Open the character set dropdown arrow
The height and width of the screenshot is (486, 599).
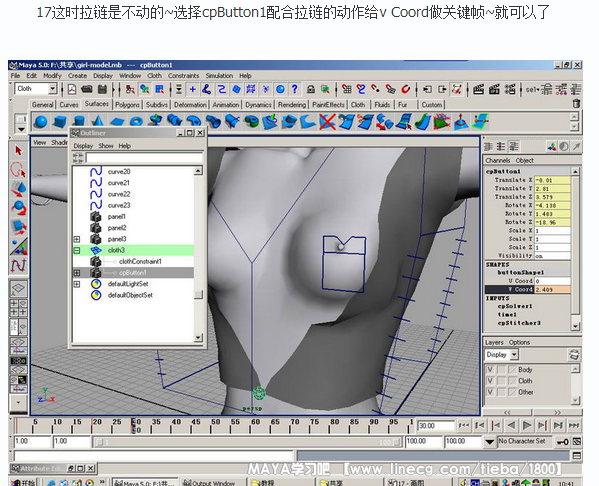[x=489, y=442]
